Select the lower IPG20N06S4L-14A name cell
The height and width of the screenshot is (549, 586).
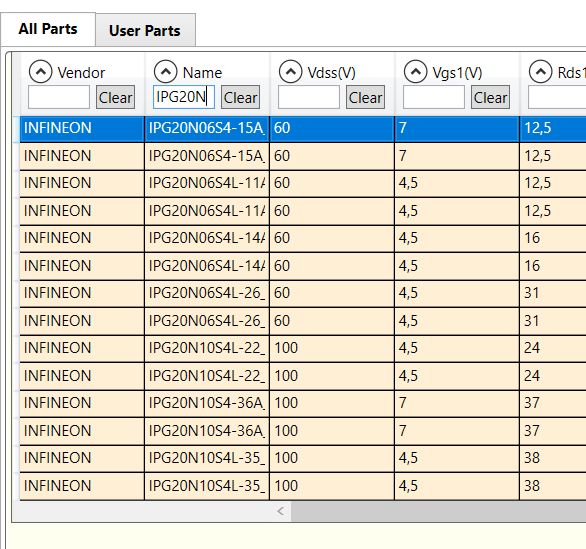tap(207, 266)
